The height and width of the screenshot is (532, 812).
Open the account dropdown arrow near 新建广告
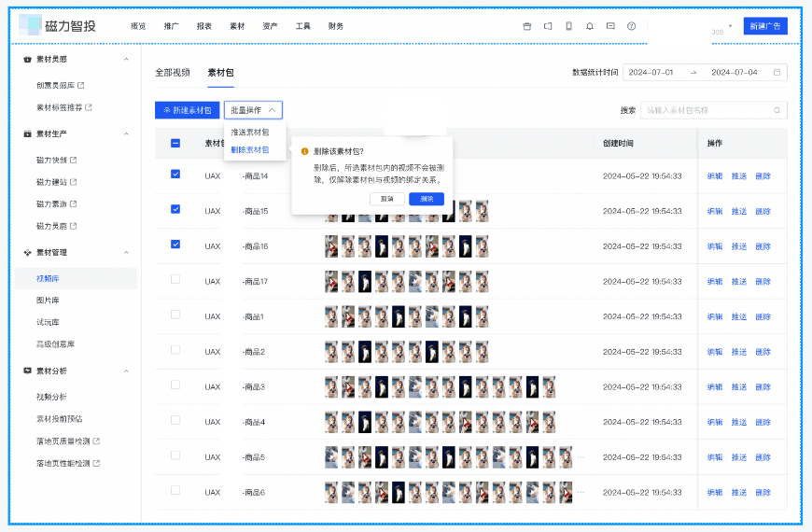[x=730, y=26]
